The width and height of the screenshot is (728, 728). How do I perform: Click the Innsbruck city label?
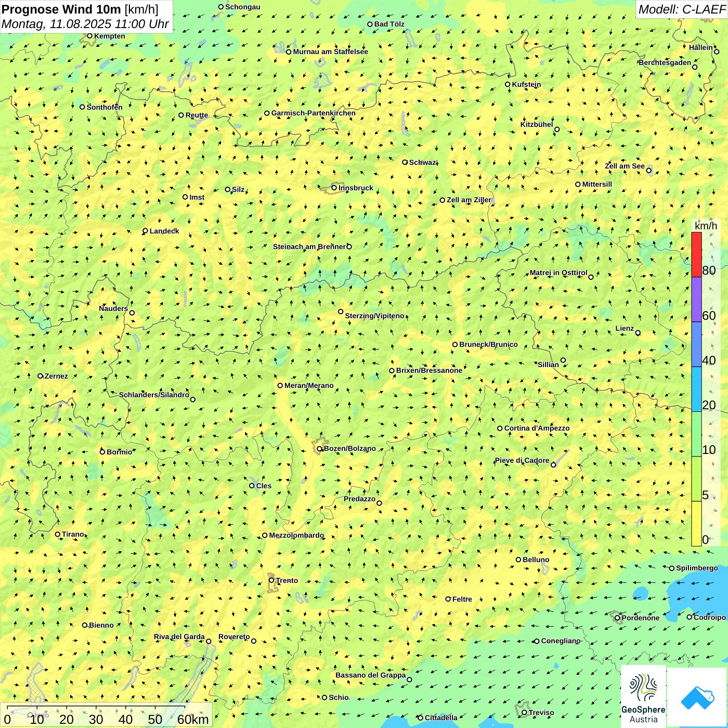pos(356,188)
